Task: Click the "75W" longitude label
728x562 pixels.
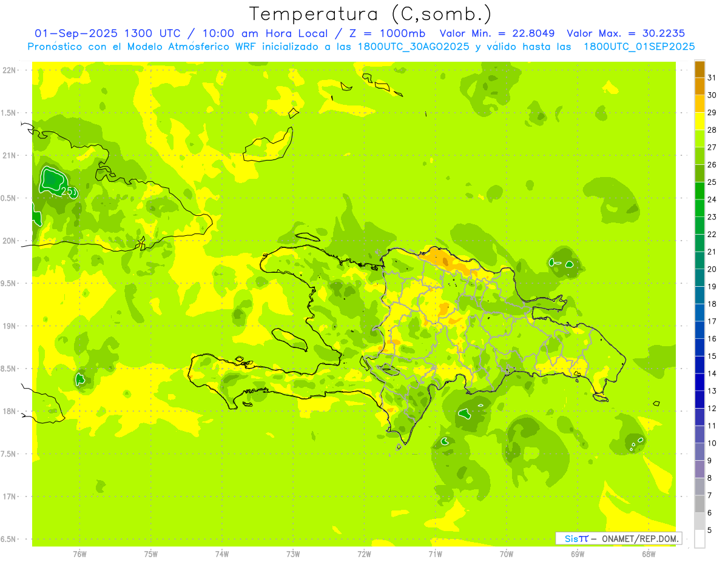Action: (x=151, y=554)
